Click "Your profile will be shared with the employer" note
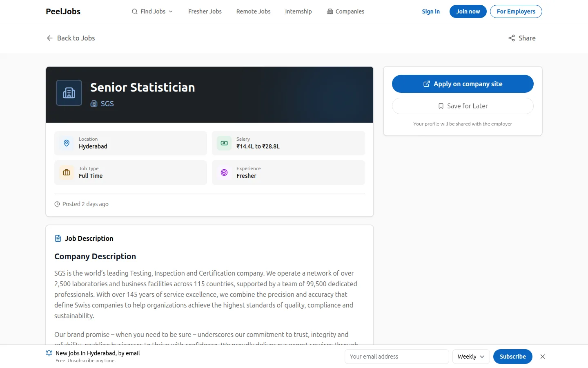This screenshot has width=588, height=368. tap(463, 124)
